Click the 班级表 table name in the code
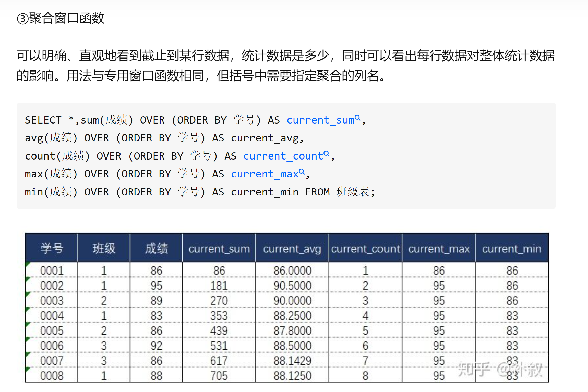 coord(353,192)
